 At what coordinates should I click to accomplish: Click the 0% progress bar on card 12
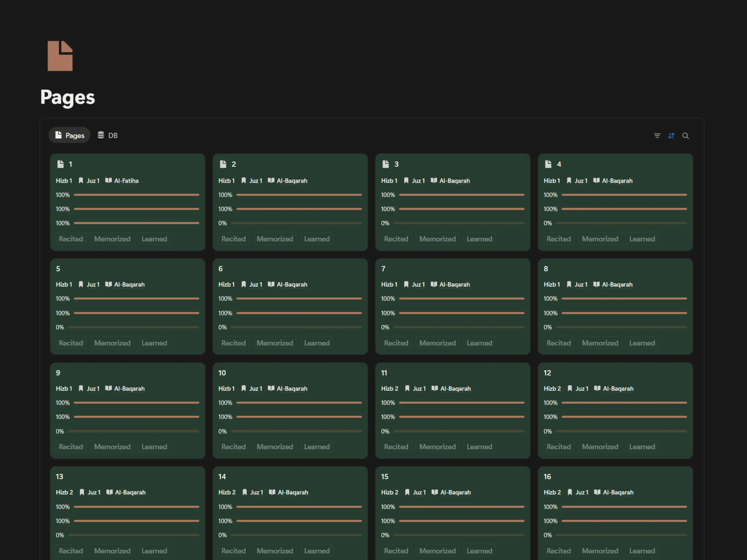[x=621, y=431]
